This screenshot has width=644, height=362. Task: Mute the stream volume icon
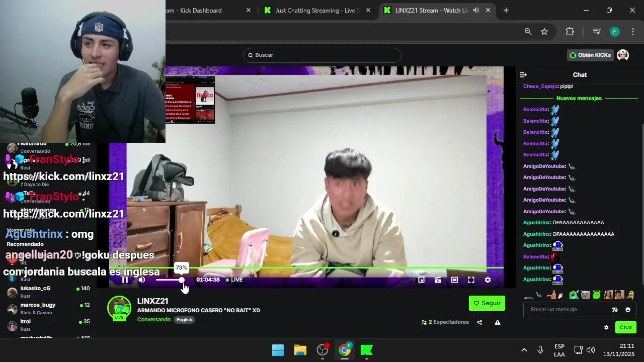point(142,280)
